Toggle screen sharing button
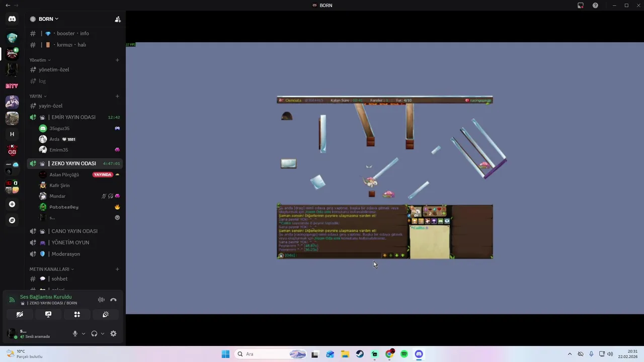Viewport: 644px width, 362px height. (48, 314)
